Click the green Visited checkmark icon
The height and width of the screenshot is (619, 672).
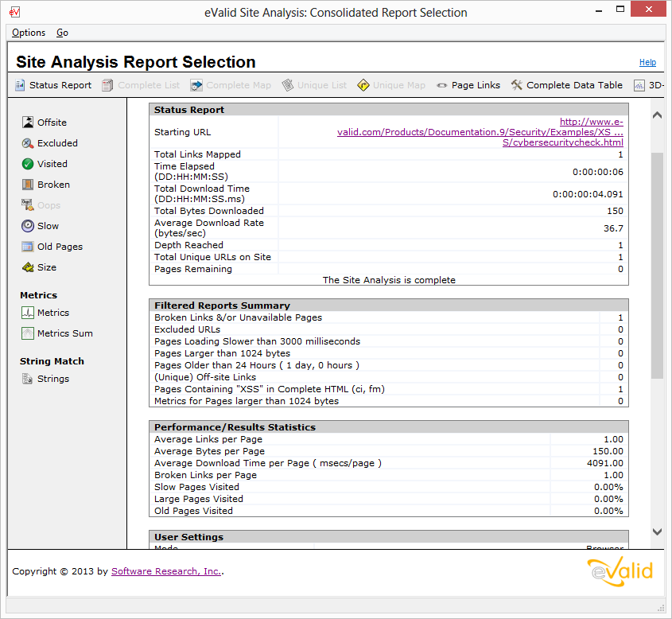28,164
